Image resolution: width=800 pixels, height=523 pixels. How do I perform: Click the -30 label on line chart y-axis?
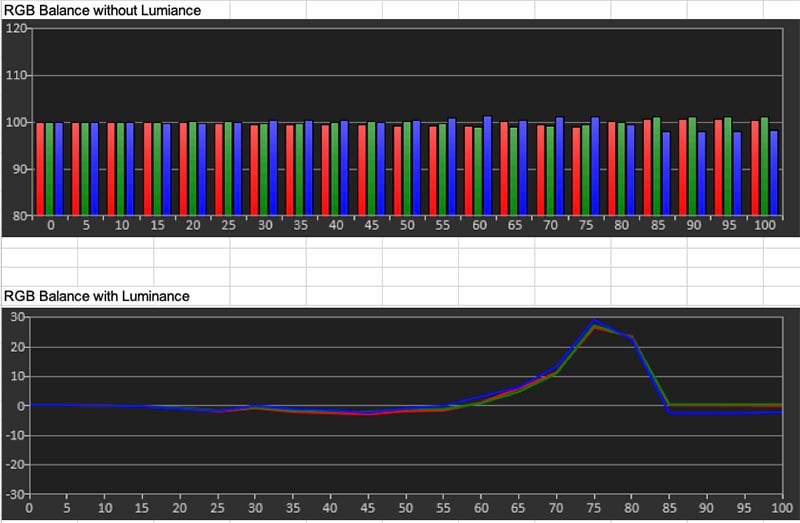pyautogui.click(x=16, y=494)
